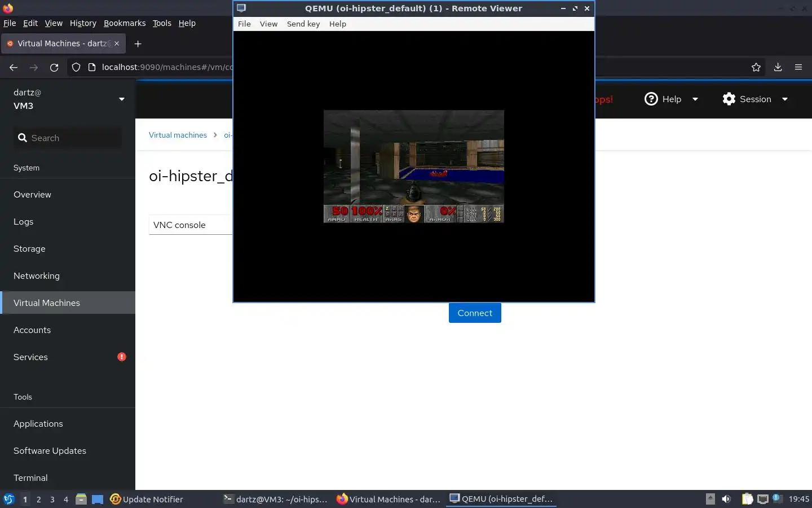Open Remote Viewer Send key menu
This screenshot has width=812, height=508.
pyautogui.click(x=303, y=24)
